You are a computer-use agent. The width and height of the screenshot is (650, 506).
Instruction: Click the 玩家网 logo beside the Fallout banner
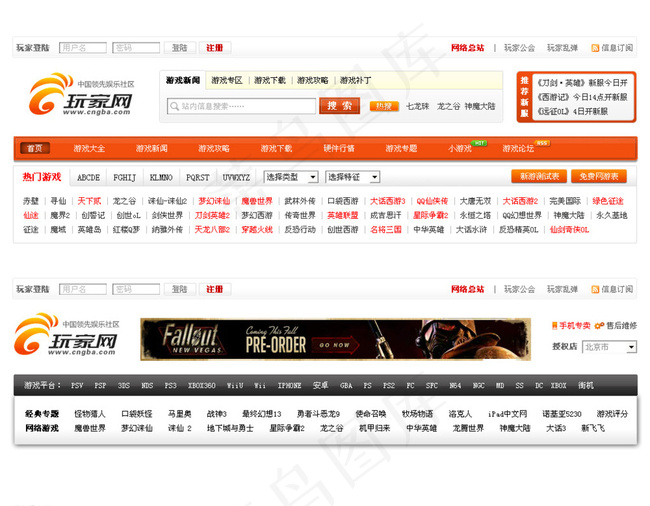(66, 334)
